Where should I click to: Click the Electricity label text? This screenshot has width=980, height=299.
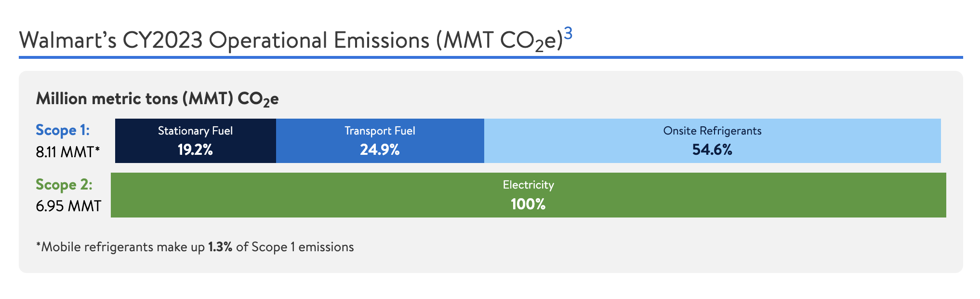tap(528, 185)
